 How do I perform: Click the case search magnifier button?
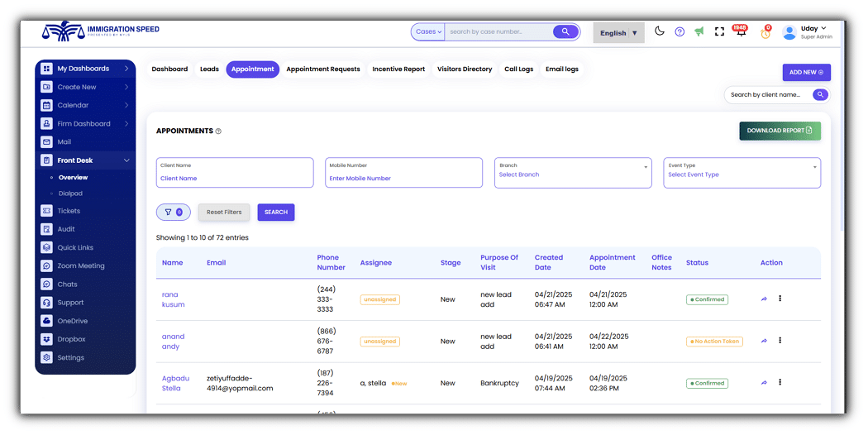565,31
